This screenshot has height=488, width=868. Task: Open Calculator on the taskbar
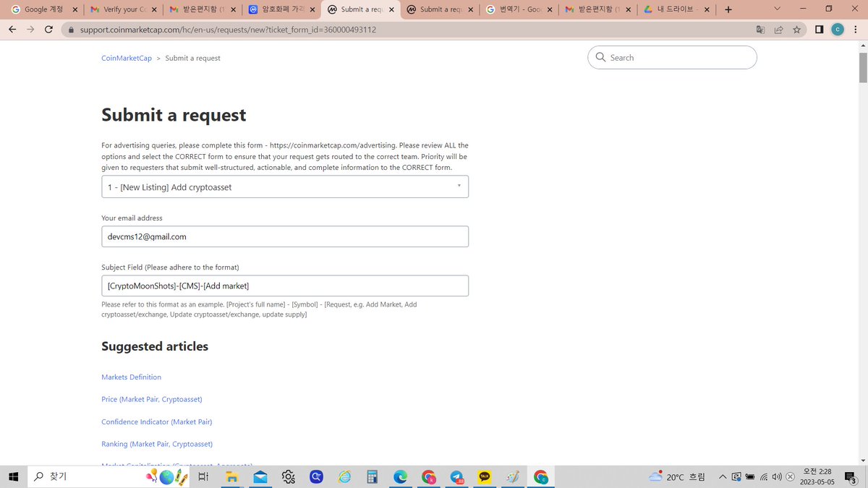(373, 477)
